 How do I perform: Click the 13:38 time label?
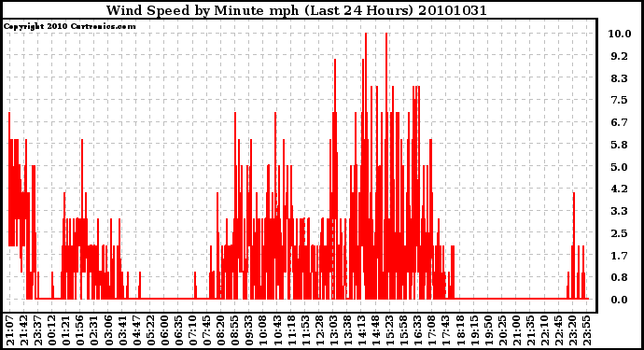(346, 331)
